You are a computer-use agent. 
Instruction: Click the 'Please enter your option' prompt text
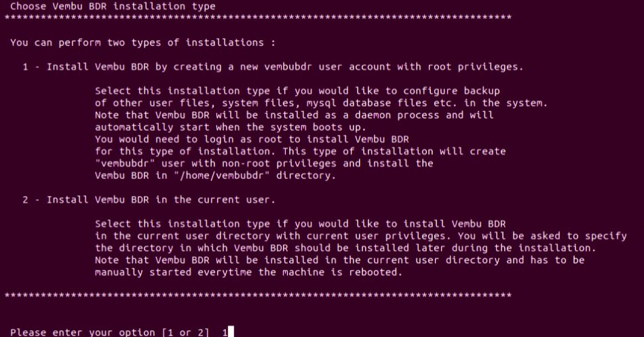click(x=83, y=332)
